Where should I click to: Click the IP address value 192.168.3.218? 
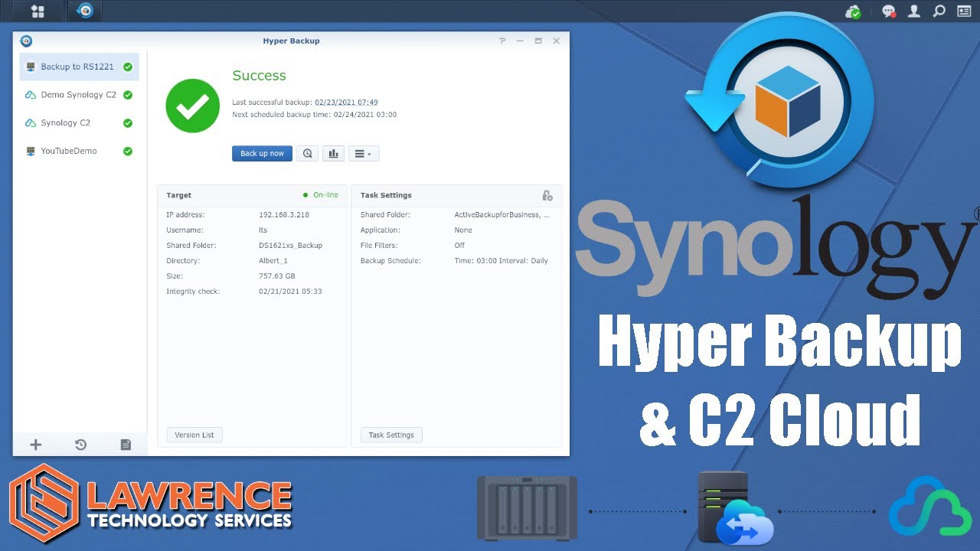pyautogui.click(x=284, y=215)
